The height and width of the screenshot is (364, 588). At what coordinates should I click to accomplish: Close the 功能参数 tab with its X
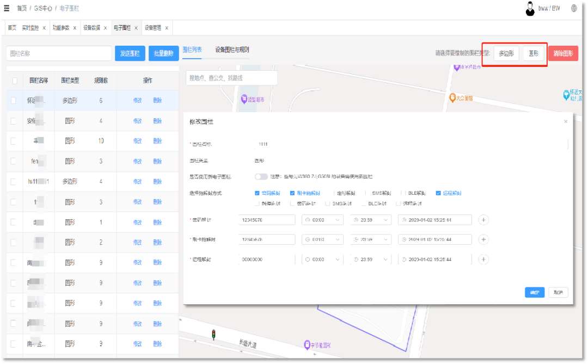tap(75, 28)
